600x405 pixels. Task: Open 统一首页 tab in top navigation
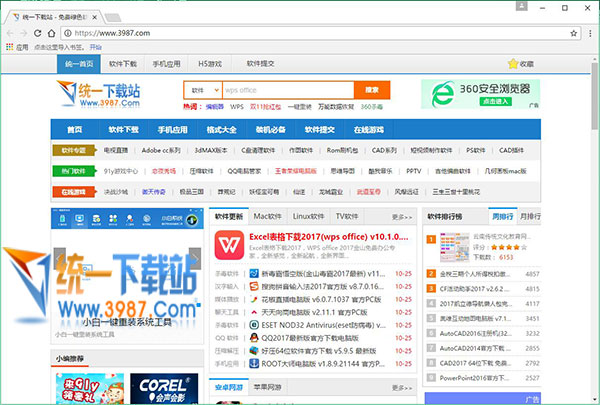tap(79, 64)
